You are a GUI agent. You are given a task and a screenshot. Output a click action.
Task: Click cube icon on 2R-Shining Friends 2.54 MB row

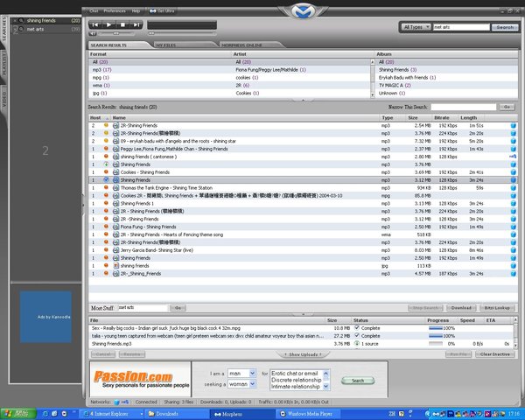[514, 126]
